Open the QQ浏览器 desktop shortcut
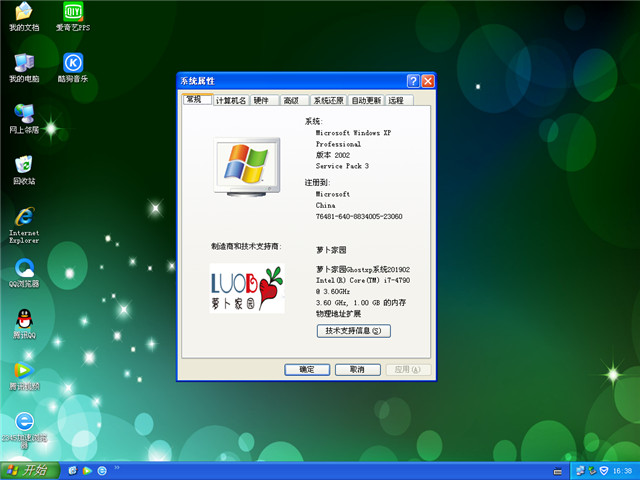 click(x=24, y=270)
